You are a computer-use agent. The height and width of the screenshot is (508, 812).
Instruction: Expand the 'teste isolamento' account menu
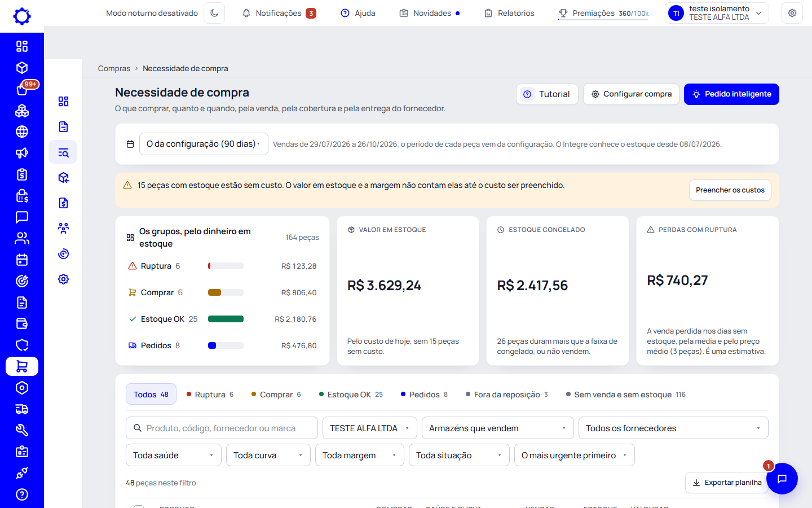coord(717,13)
